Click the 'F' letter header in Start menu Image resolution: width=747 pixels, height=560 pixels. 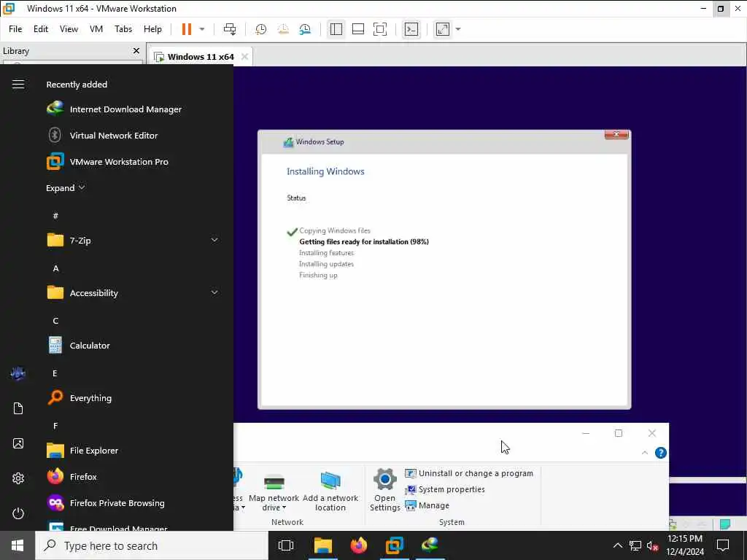[x=55, y=425]
